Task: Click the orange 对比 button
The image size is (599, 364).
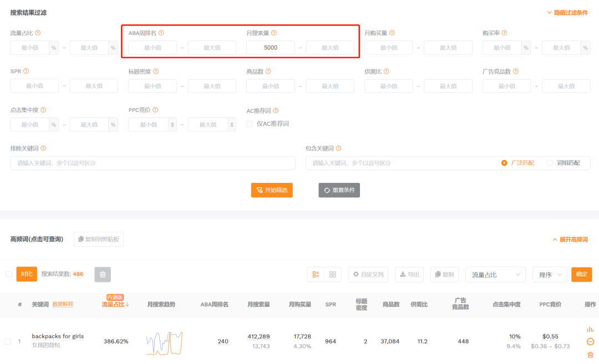Action: point(27,274)
